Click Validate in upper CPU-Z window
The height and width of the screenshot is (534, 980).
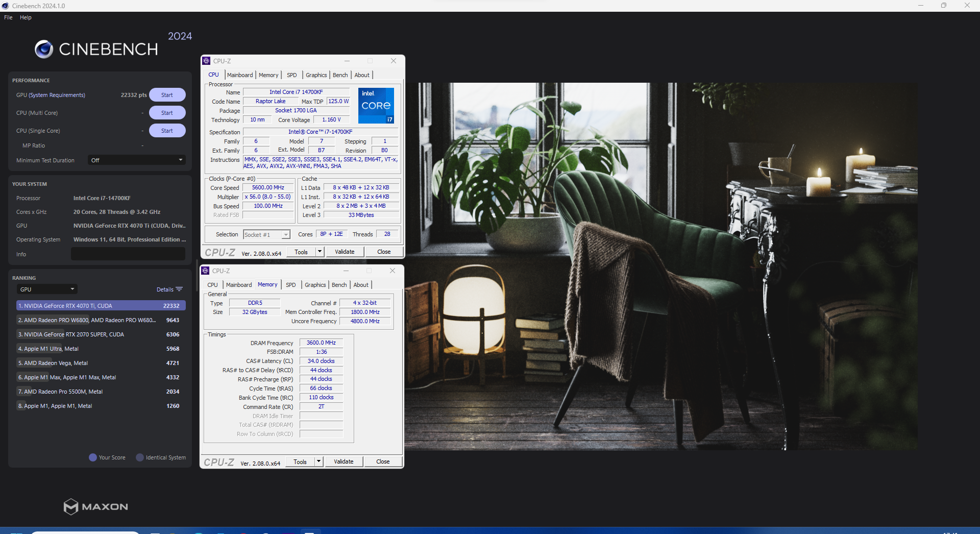345,252
